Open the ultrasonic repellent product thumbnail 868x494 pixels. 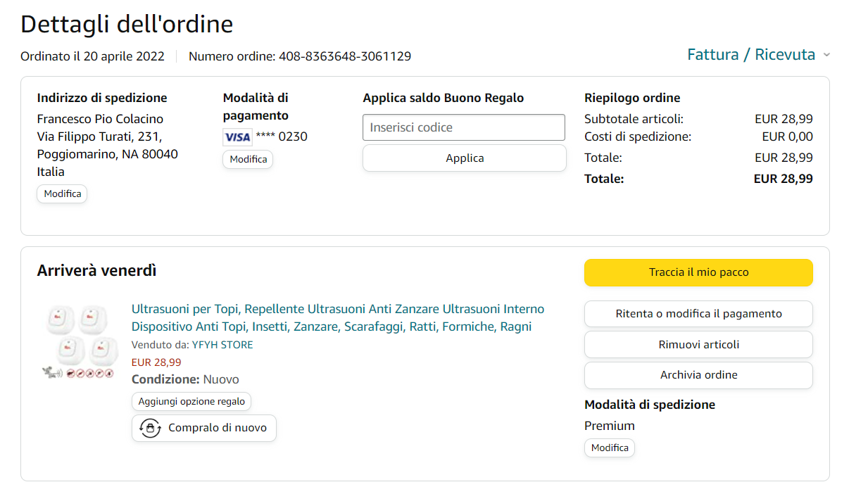[77, 341]
